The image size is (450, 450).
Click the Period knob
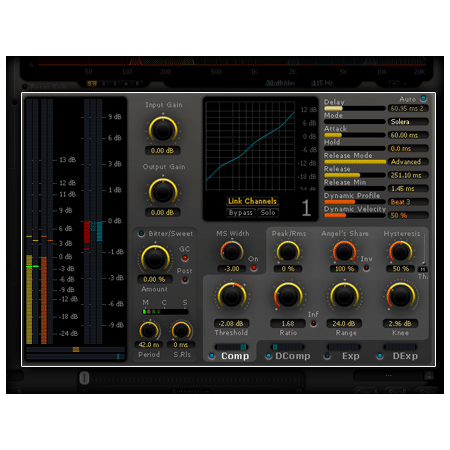click(x=149, y=331)
